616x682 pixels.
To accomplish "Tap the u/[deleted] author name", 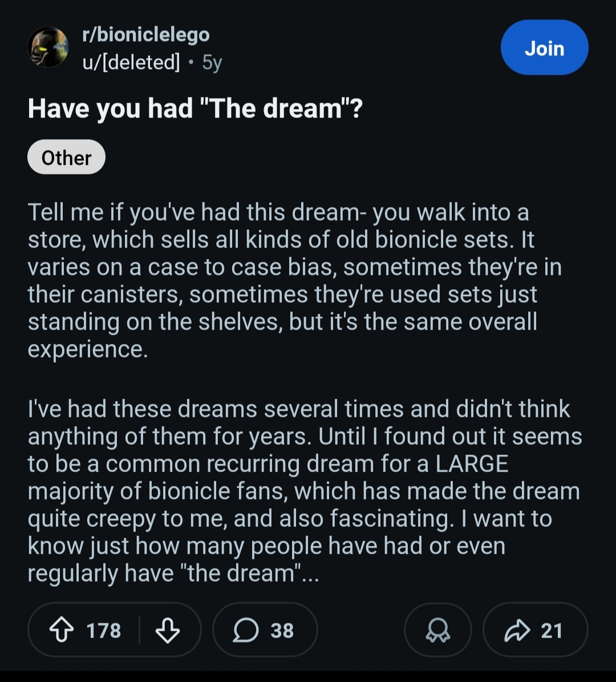I will coord(131,62).
